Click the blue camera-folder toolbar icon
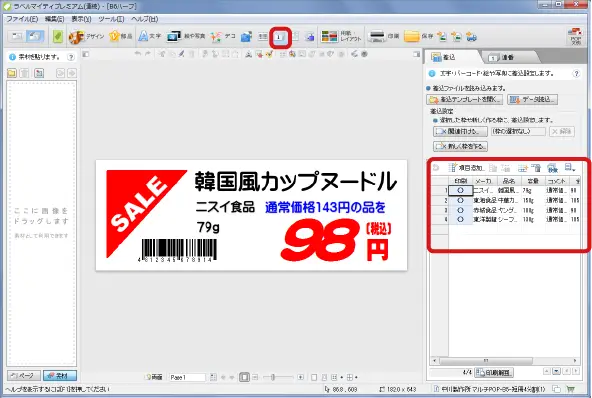 [246, 37]
